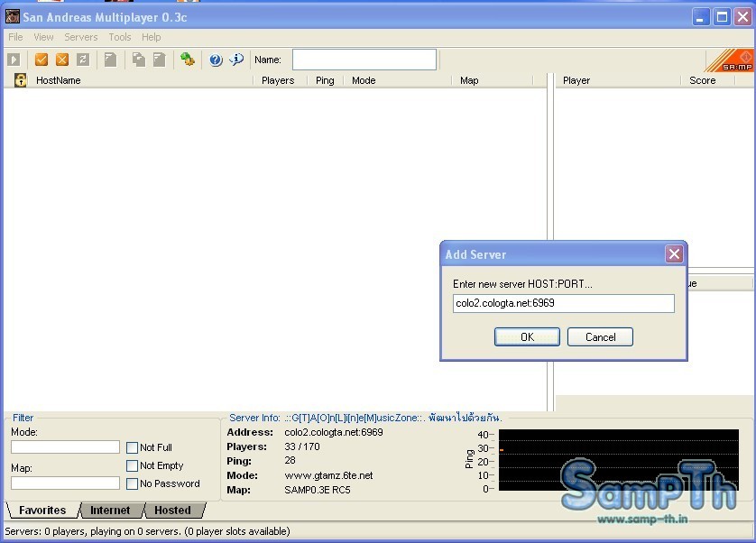Toggle the Not Empty filter checkbox
Viewport: 756px width, 543px height.
(x=133, y=465)
